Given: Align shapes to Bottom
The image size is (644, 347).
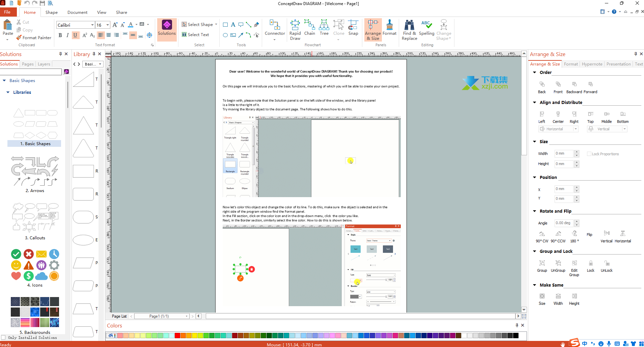Looking at the screenshot, I should coord(623,117).
